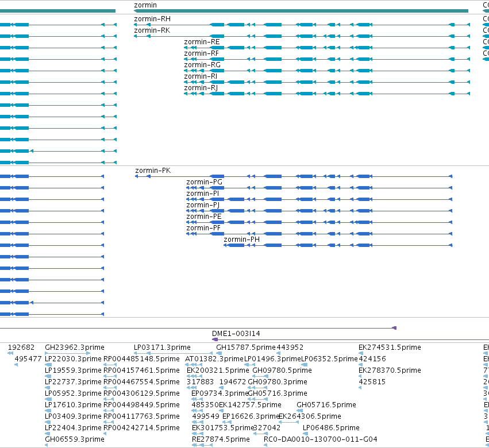This screenshot has width=489, height=448.
Task: Select EST 317883
Action: coord(200,382)
